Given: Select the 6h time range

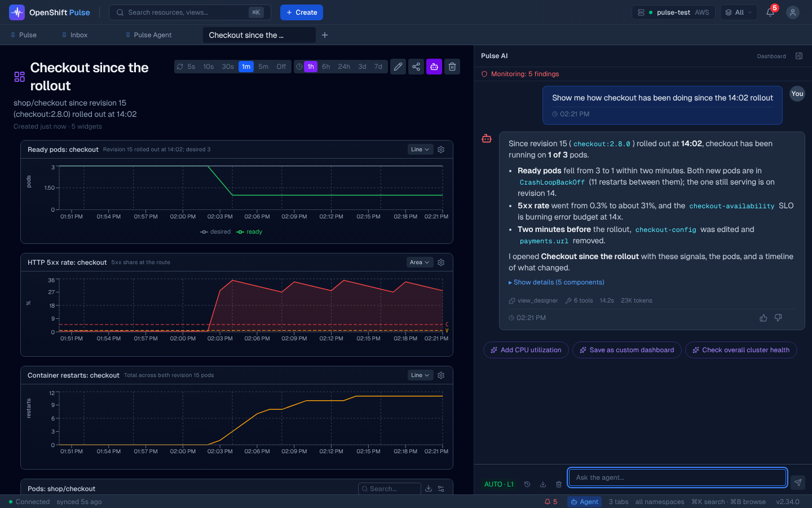Looking at the screenshot, I should point(326,67).
